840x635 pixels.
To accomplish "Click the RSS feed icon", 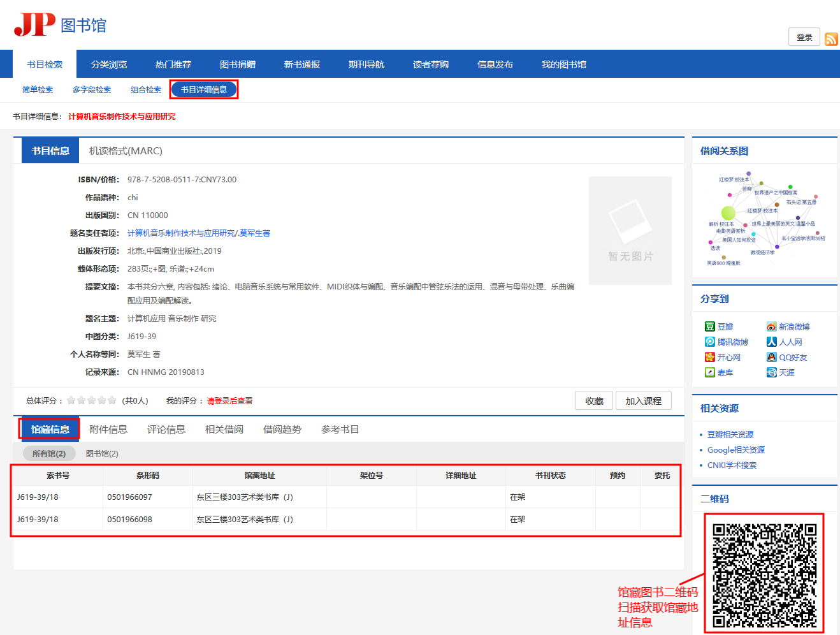I will (831, 39).
